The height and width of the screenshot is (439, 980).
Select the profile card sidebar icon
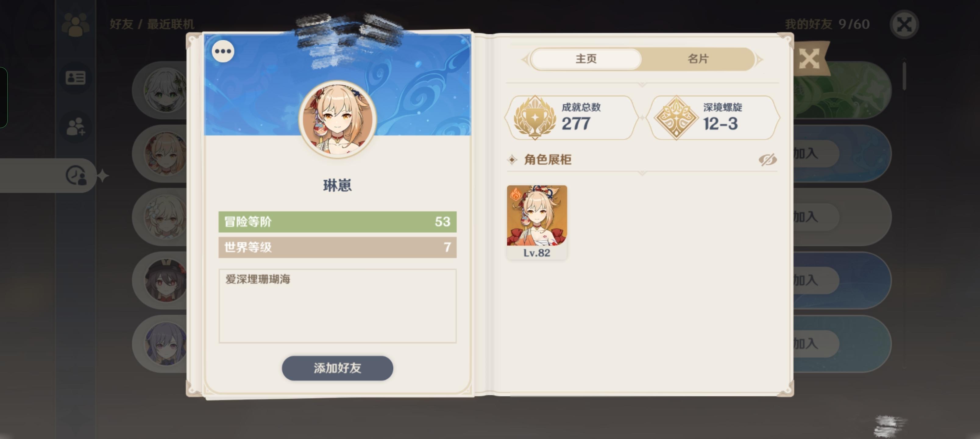75,78
